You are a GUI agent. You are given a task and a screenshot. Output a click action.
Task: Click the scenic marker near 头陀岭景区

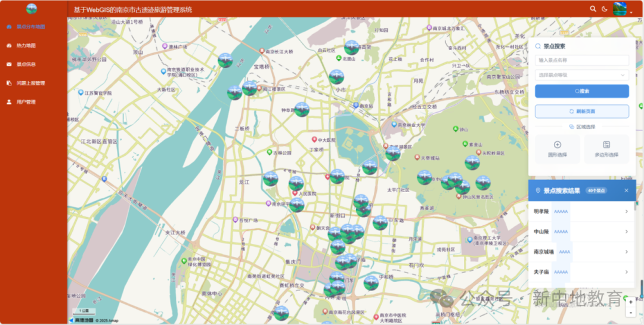pyautogui.click(x=472, y=163)
